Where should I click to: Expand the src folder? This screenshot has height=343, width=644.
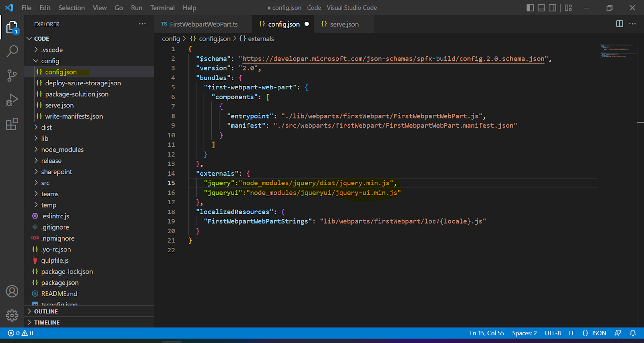pyautogui.click(x=89, y=183)
